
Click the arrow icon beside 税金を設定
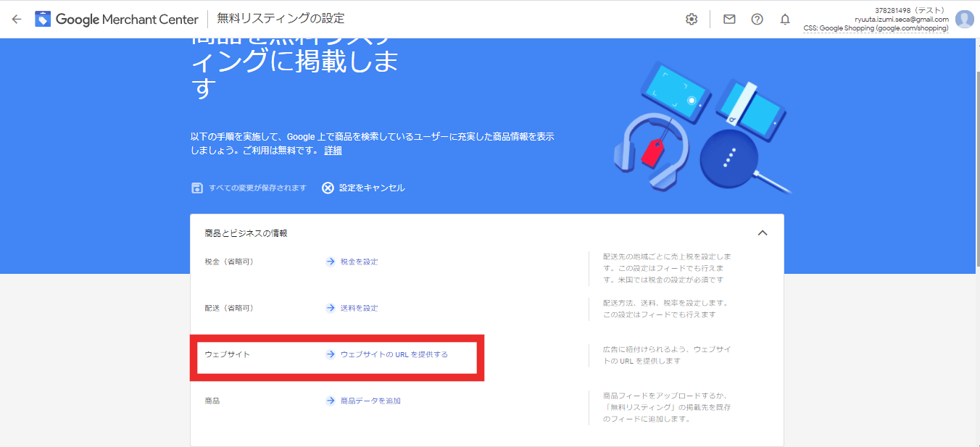pos(331,262)
